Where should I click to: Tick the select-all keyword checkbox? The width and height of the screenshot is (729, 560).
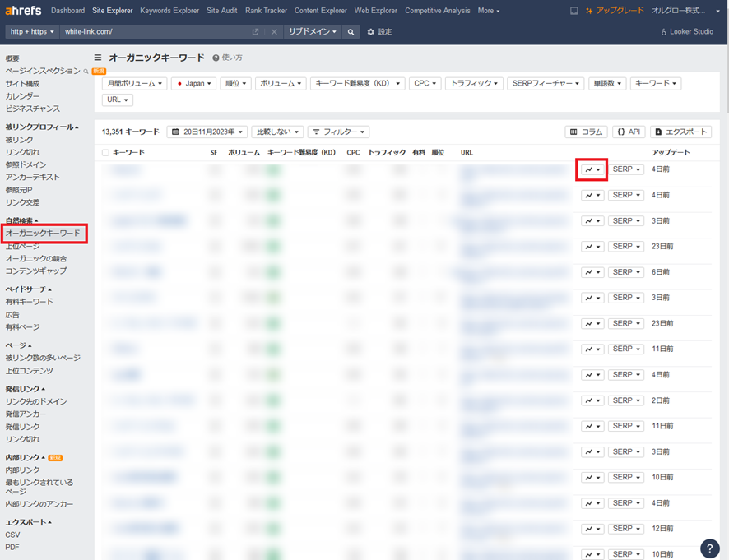coord(105,153)
